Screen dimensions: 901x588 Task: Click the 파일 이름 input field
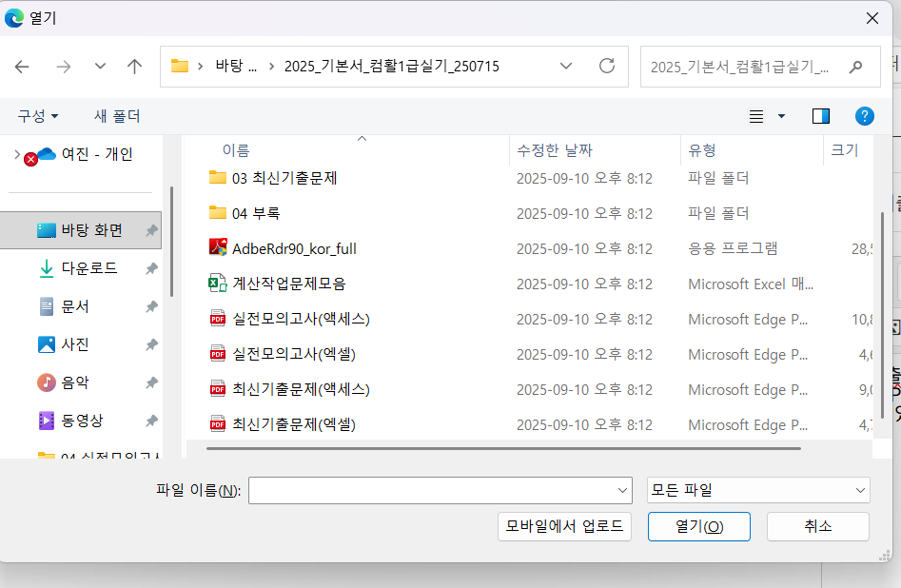pyautogui.click(x=432, y=491)
